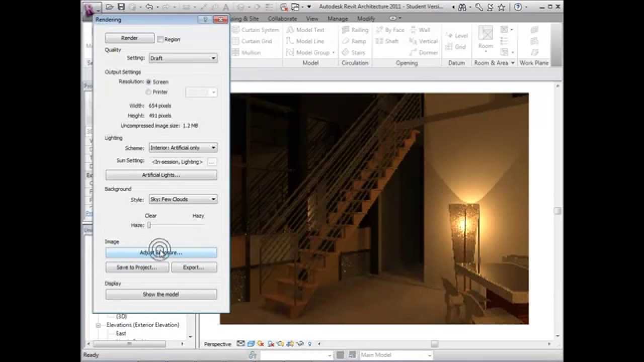Click the worksets icon in status bar
644x362 pixels.
[x=252, y=355]
